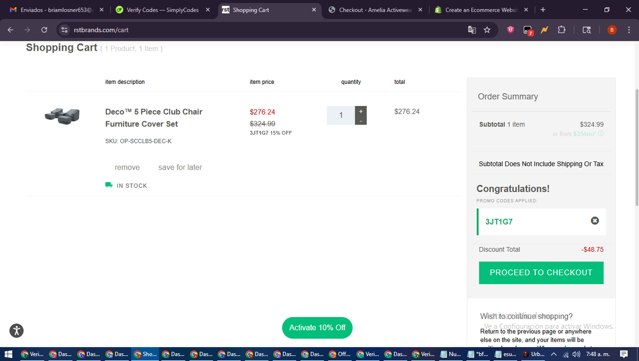
Task: Increase the item quantity with plus
Action: coord(361,111)
